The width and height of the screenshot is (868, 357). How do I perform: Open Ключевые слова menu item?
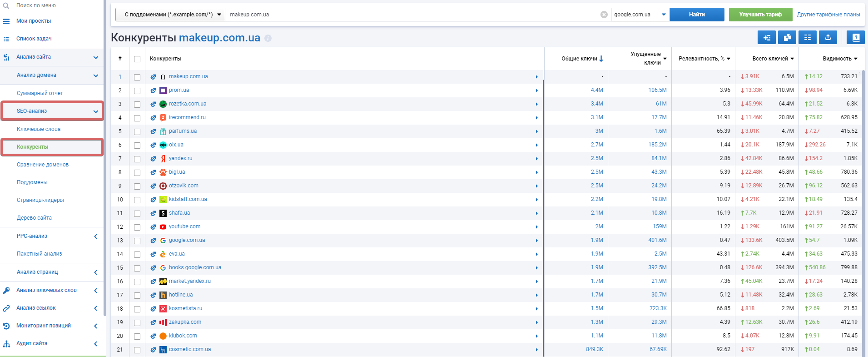coord(39,129)
